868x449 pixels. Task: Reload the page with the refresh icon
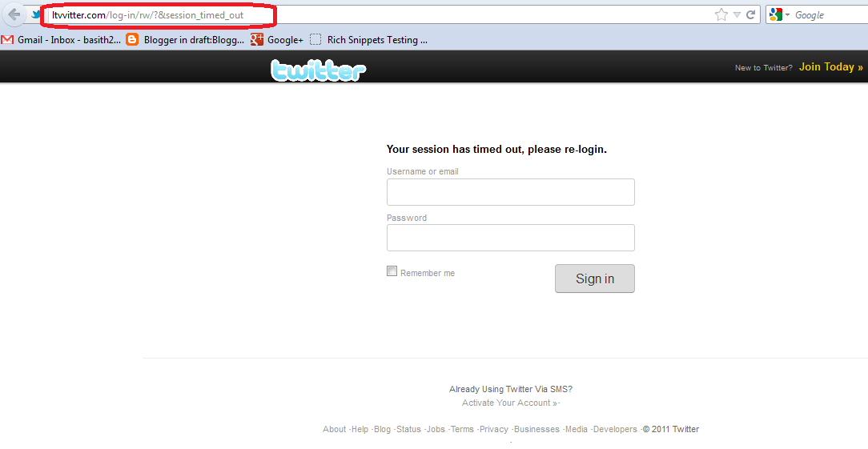click(750, 15)
